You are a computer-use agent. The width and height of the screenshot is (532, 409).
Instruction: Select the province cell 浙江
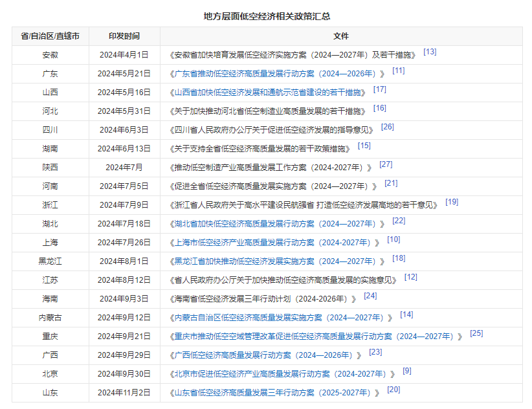tap(50, 205)
